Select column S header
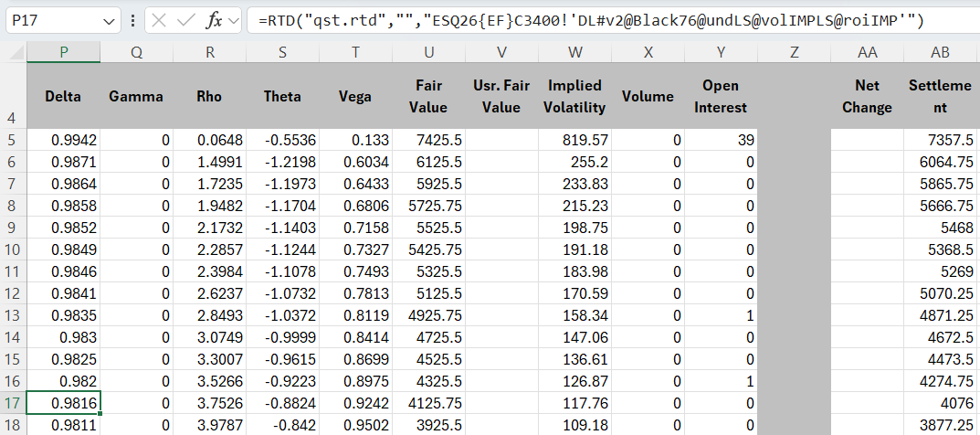Viewport: 980px width, 435px height. [x=282, y=52]
